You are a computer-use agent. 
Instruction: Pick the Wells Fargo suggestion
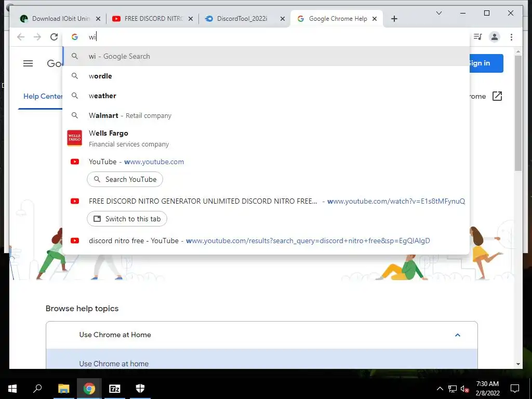coord(267,138)
